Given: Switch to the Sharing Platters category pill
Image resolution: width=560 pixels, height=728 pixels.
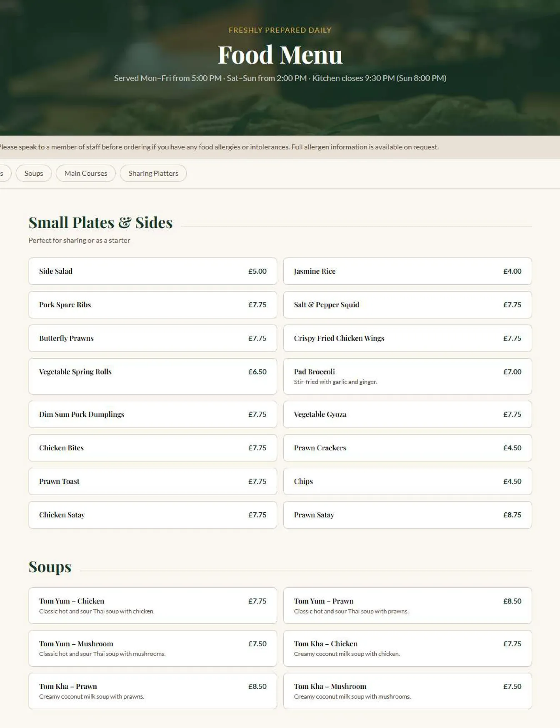Looking at the screenshot, I should pyautogui.click(x=153, y=173).
